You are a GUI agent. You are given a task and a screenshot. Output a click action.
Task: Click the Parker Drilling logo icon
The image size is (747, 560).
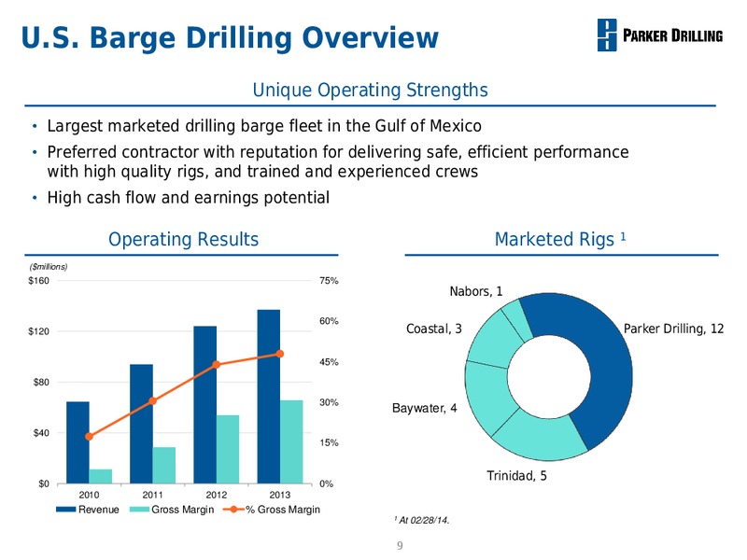[x=606, y=35]
